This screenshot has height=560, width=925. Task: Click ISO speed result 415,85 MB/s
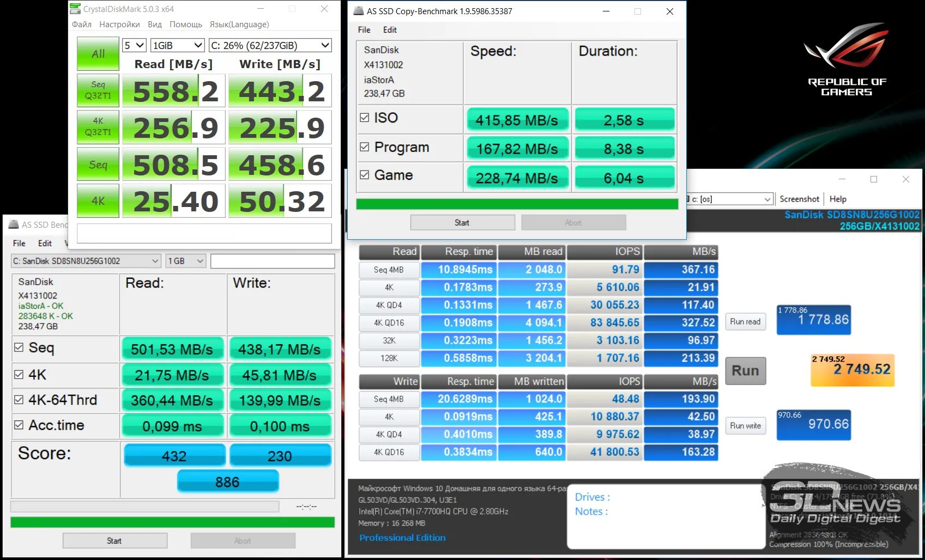tap(517, 120)
